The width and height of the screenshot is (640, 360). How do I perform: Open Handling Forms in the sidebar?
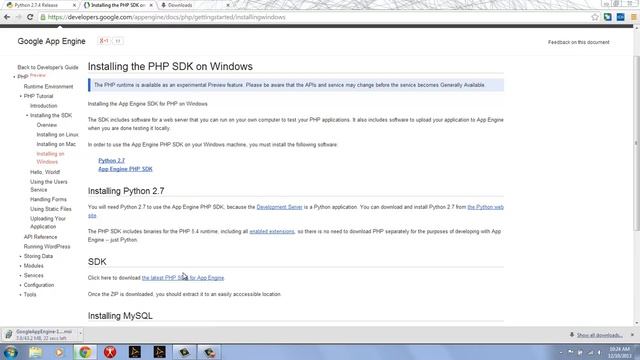[x=48, y=199]
